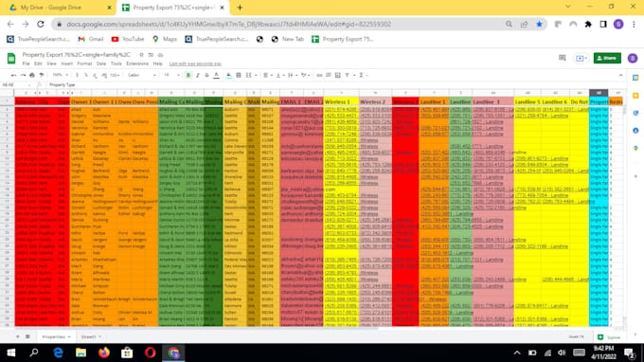Click the print icon in Sheets toolbar
This screenshot has height=362, width=644.
32,75
